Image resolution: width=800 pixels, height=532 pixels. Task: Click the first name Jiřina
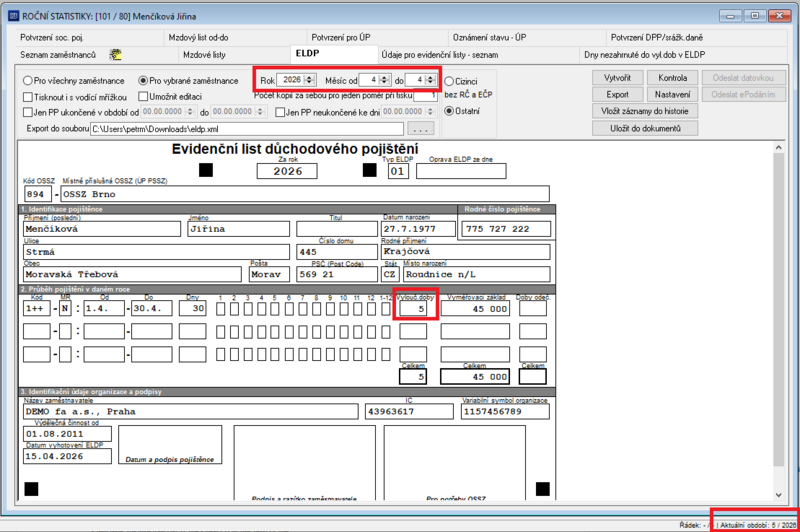click(x=238, y=229)
